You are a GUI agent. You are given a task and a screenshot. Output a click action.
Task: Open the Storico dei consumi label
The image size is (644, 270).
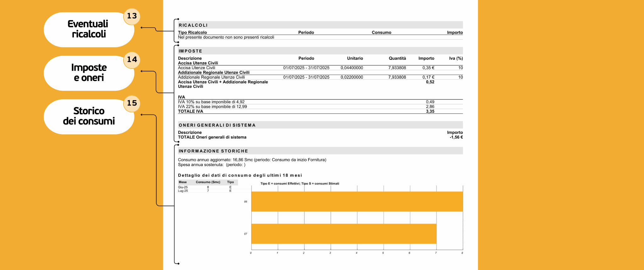tap(88, 116)
